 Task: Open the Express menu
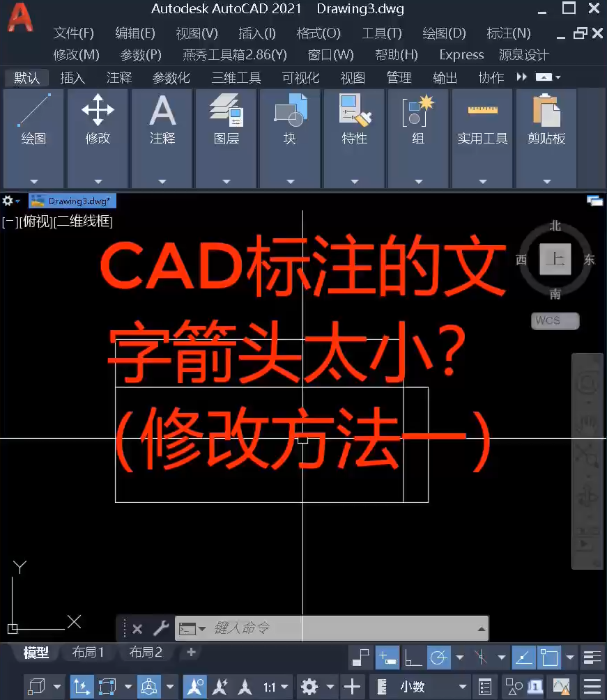[461, 54]
